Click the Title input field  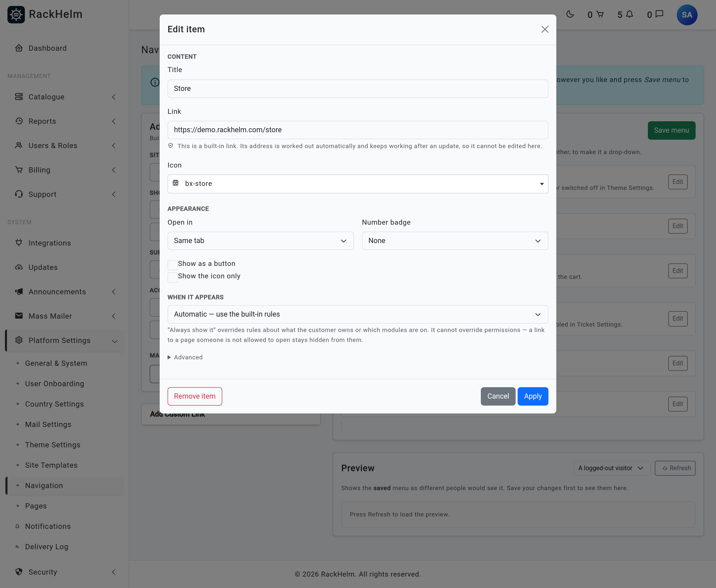click(358, 89)
